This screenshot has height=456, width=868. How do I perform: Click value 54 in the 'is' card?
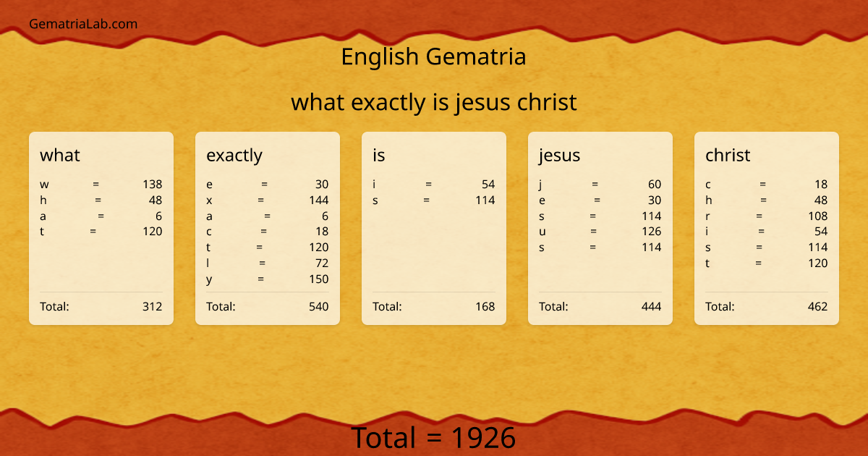488,184
